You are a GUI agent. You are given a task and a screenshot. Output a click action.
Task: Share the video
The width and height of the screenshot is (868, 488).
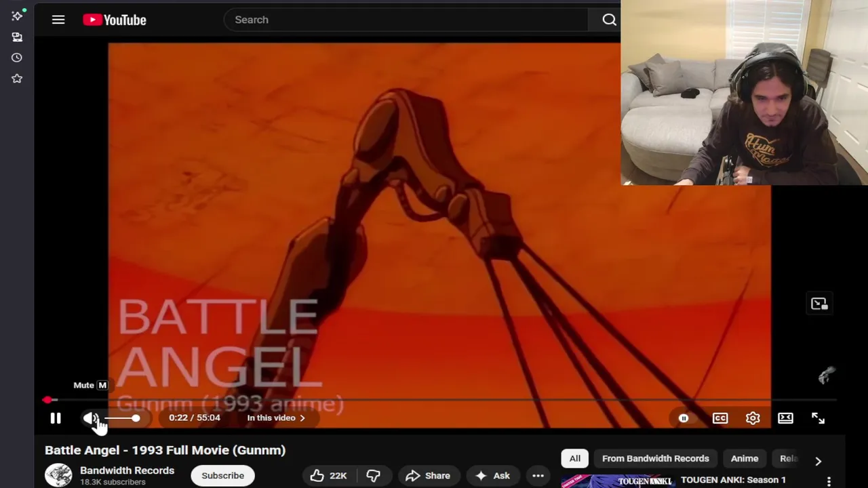(428, 476)
